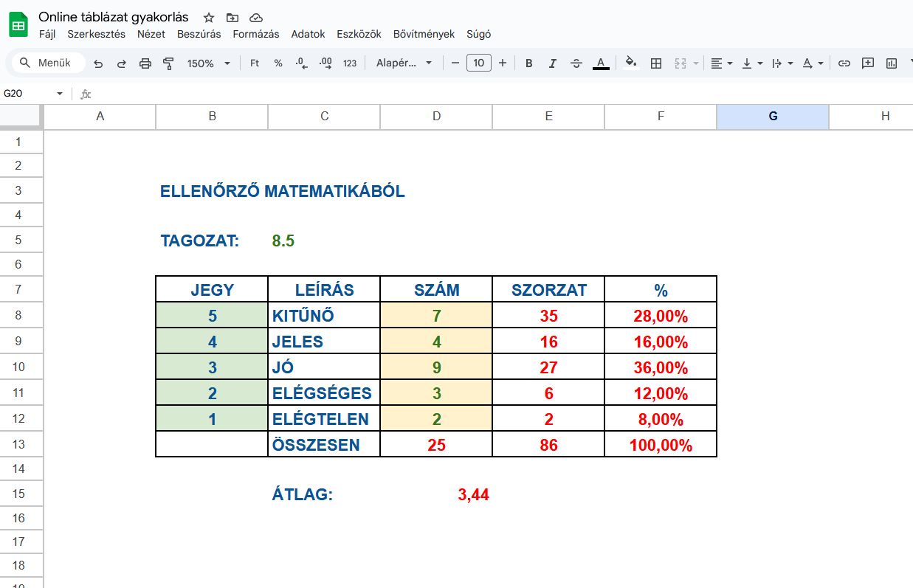Toggle italic formatting
913x588 pixels.
tap(552, 63)
